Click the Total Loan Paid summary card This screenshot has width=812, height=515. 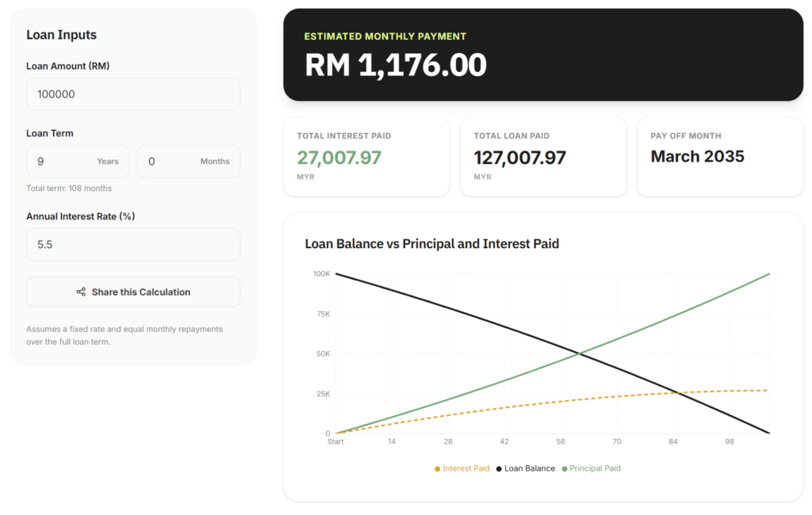(x=543, y=155)
